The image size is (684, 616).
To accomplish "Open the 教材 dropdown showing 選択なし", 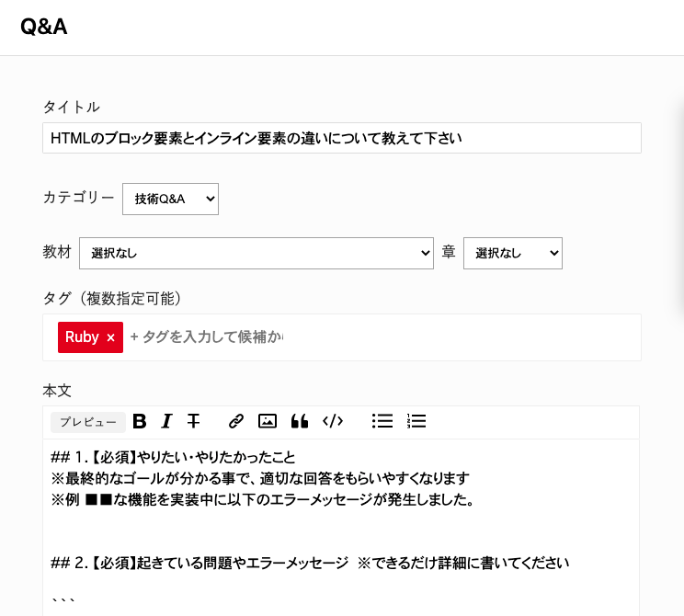I will [256, 254].
